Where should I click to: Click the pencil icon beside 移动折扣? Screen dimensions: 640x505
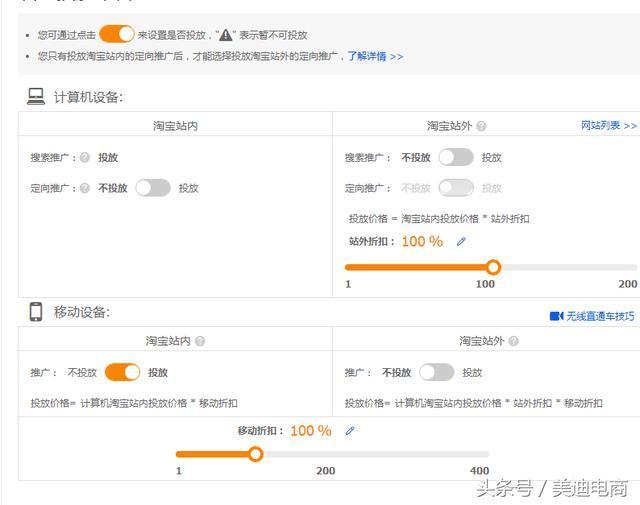tap(350, 431)
